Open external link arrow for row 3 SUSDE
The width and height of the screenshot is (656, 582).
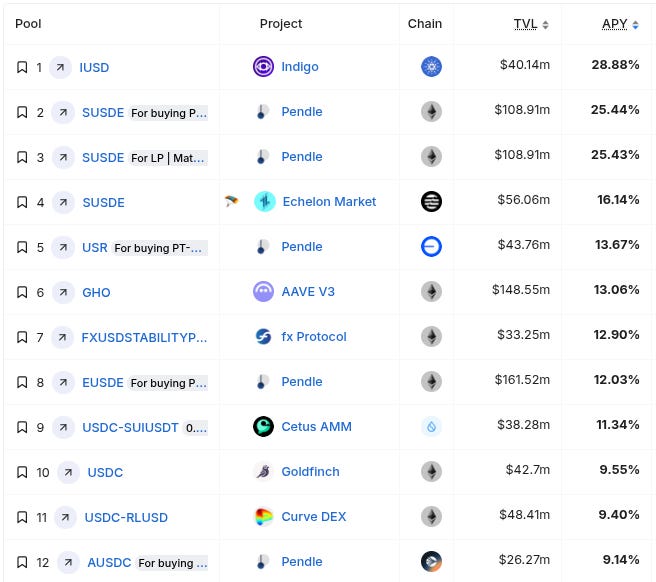pos(63,157)
